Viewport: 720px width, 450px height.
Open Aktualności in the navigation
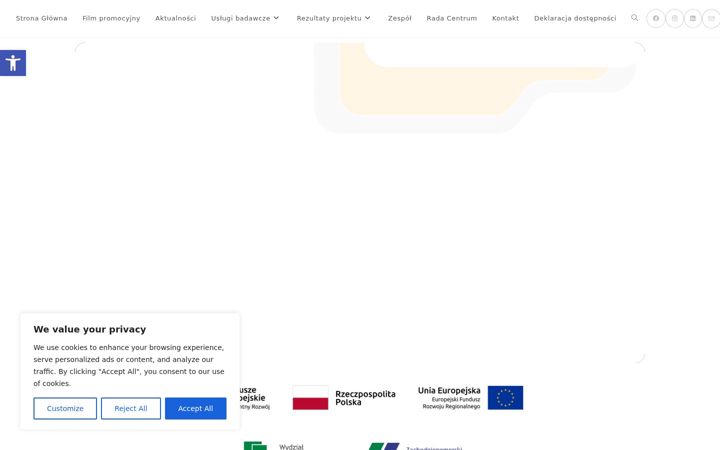(x=175, y=18)
